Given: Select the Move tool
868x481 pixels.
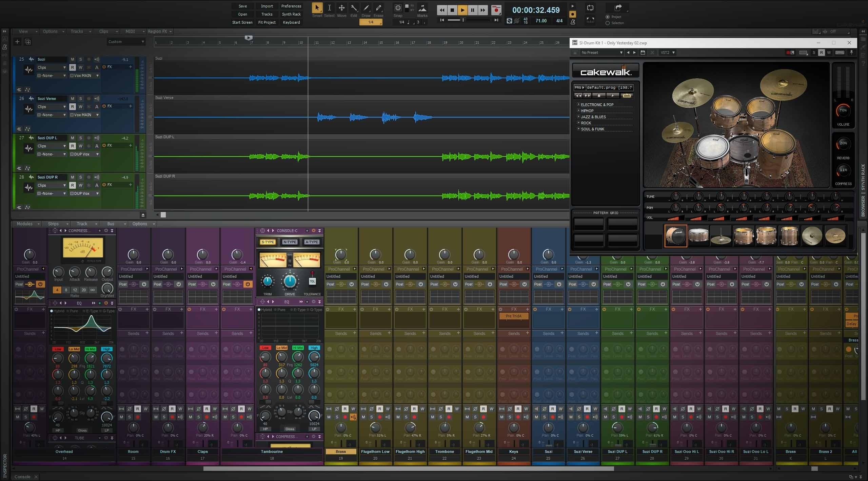Looking at the screenshot, I should pyautogui.click(x=341, y=8).
